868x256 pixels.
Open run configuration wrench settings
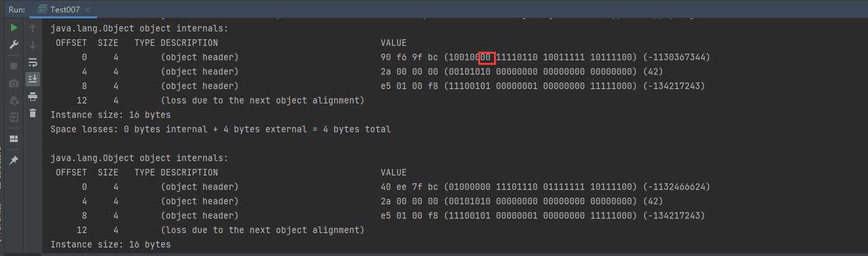point(13,45)
